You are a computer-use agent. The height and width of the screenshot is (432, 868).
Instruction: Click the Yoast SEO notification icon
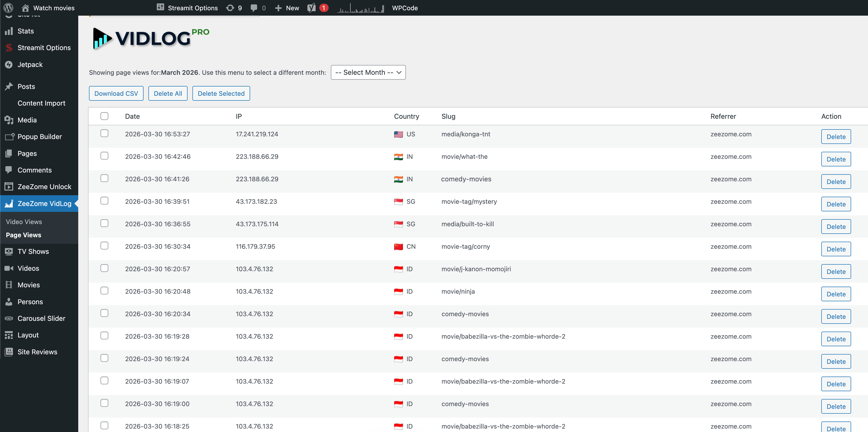[317, 8]
